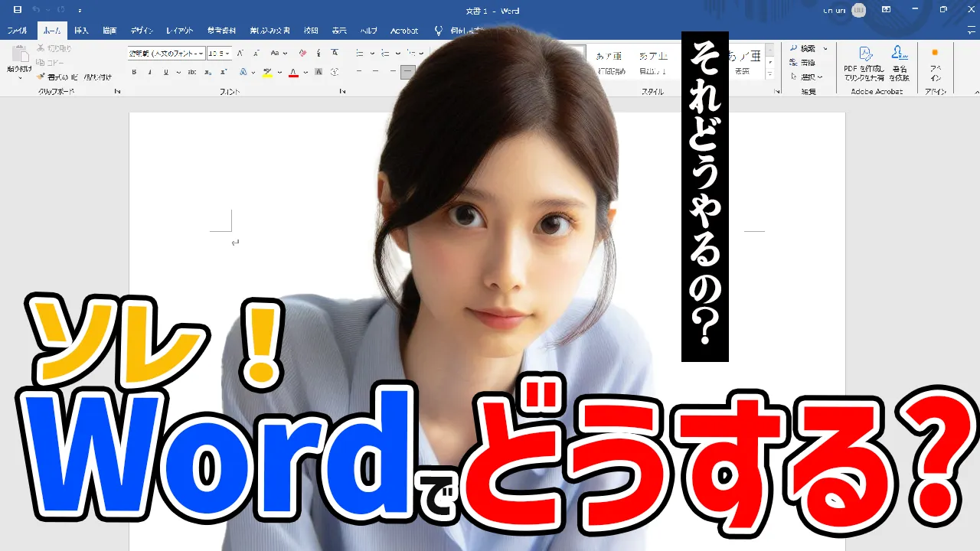Switch to the Acrobat ribbon tab

point(404,31)
